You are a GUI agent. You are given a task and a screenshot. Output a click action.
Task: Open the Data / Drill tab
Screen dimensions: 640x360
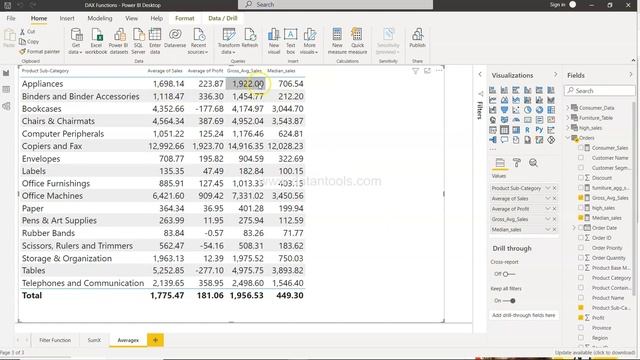tap(222, 18)
